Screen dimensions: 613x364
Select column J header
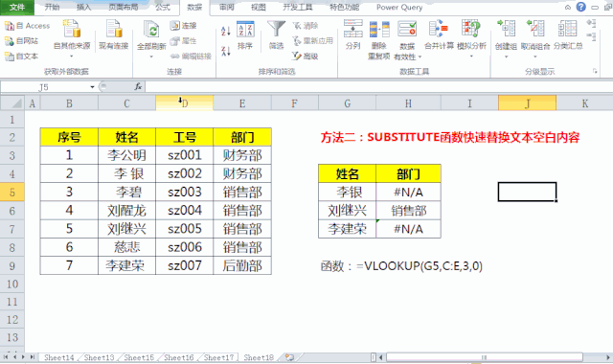528,103
